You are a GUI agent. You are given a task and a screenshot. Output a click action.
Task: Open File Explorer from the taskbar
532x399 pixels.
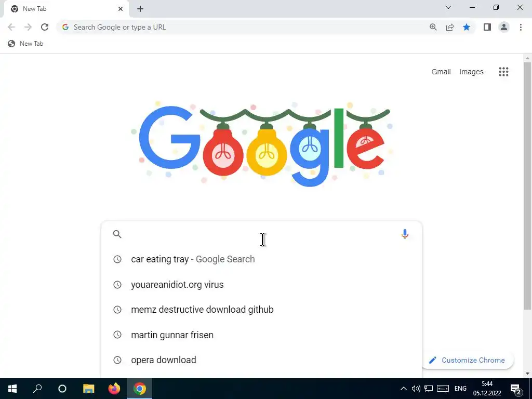[88, 389]
